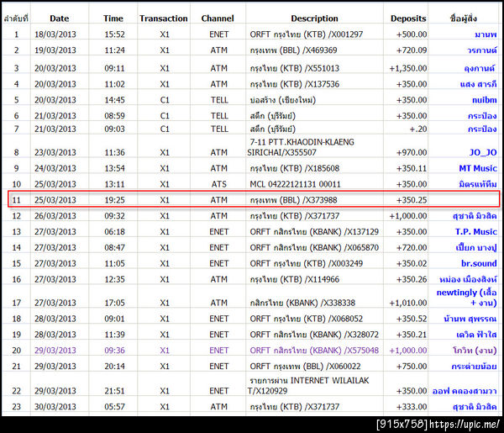
Task: Click description cell ending X114966
Action: tap(295, 279)
